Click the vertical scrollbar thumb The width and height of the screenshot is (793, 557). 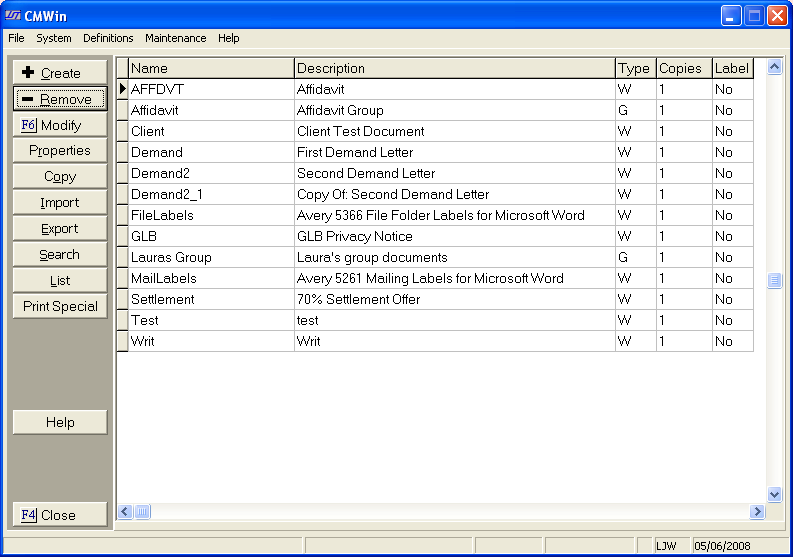pos(774,281)
